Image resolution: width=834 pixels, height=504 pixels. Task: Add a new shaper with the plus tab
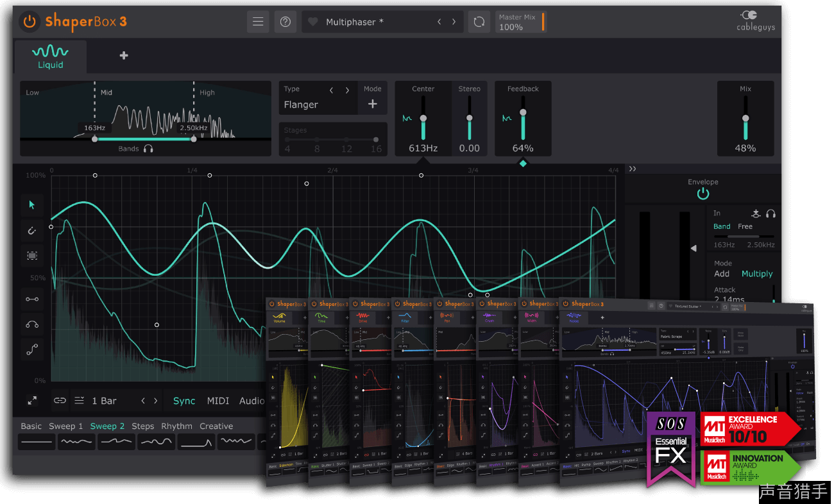coord(124,56)
